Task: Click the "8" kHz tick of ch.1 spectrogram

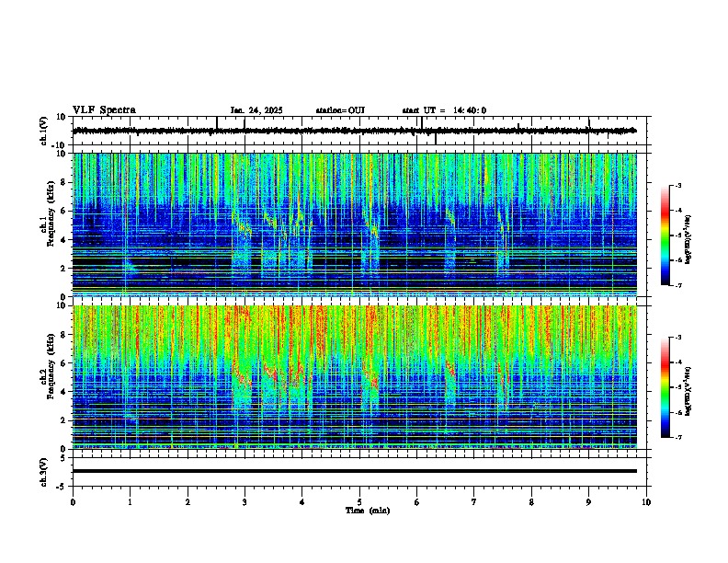Action: 63,182
